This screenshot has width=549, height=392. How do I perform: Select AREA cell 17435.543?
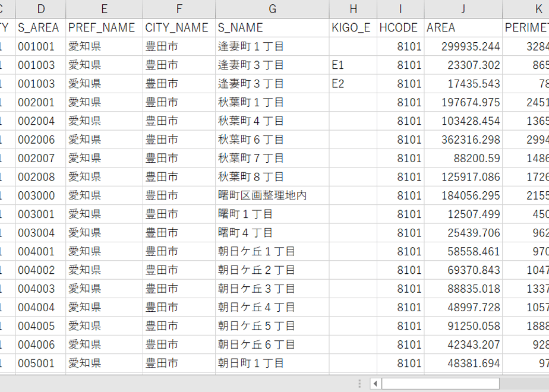click(x=463, y=84)
